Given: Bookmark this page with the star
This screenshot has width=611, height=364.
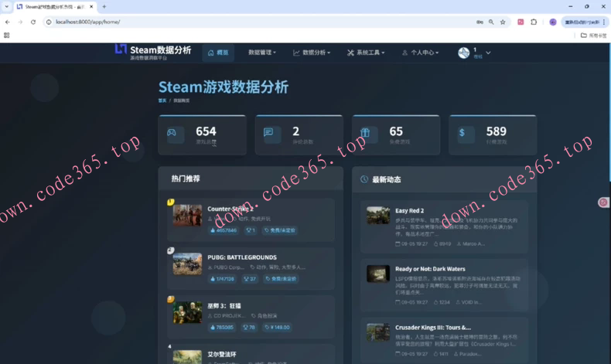Looking at the screenshot, I should [x=503, y=22].
